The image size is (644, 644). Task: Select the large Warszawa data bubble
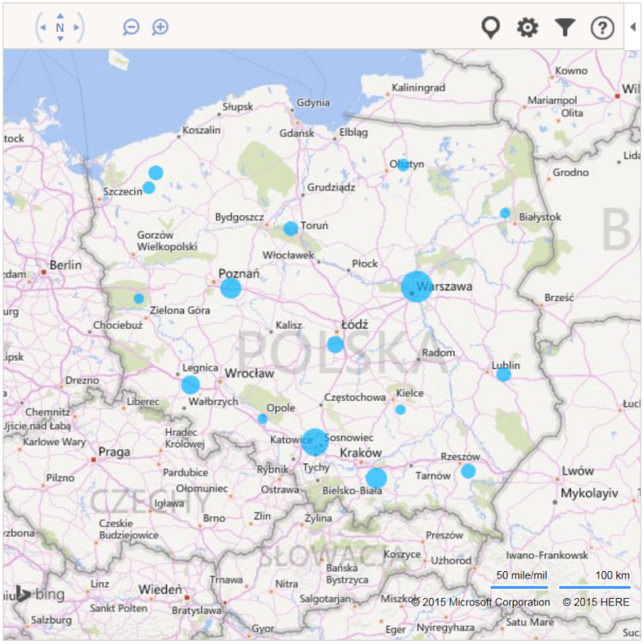[x=416, y=287]
